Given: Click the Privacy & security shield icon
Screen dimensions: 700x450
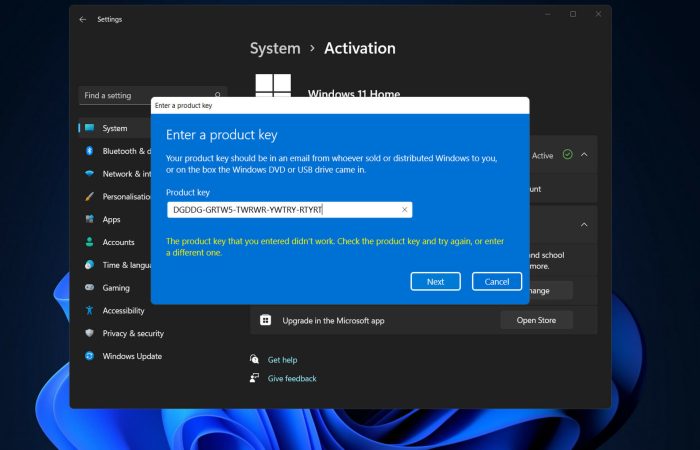Looking at the screenshot, I should tap(89, 333).
